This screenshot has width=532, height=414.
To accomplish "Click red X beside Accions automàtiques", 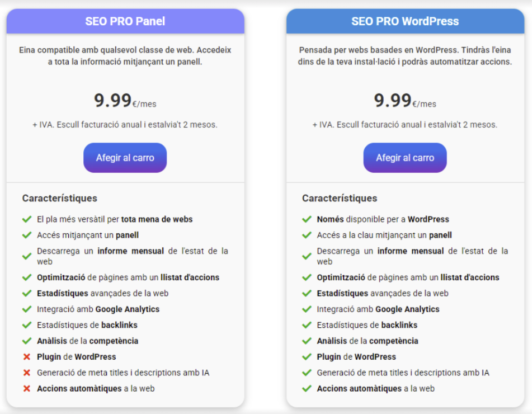I will coord(26,388).
